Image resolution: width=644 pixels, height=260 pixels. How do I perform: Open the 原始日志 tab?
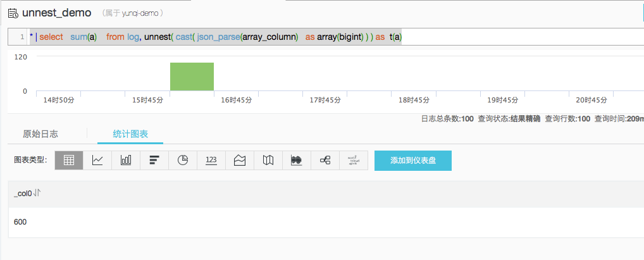tap(40, 134)
